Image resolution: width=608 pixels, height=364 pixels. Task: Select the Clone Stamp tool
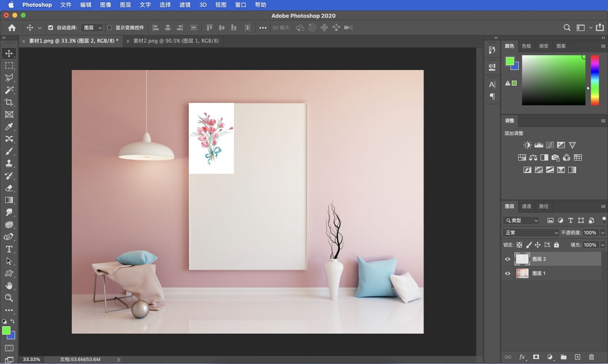click(x=9, y=163)
